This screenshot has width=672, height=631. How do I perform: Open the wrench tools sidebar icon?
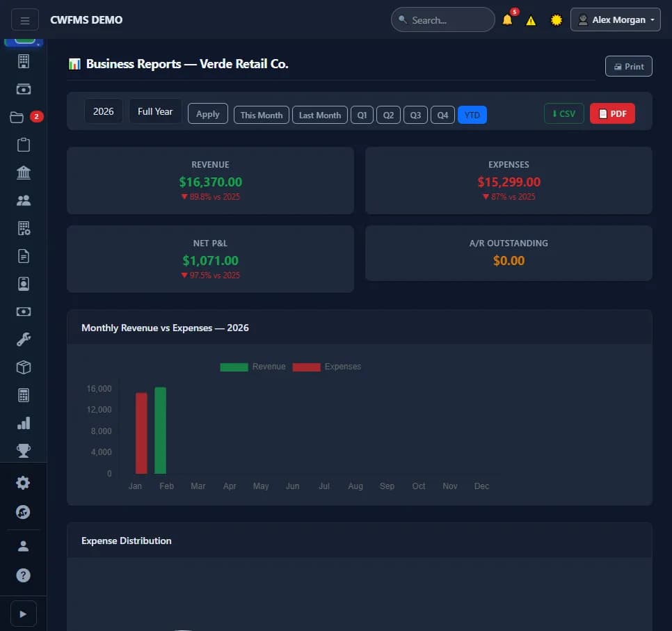click(x=24, y=340)
